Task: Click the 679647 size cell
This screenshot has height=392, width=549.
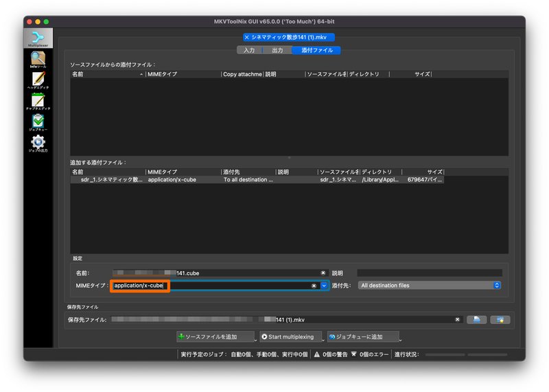Action: click(x=425, y=180)
